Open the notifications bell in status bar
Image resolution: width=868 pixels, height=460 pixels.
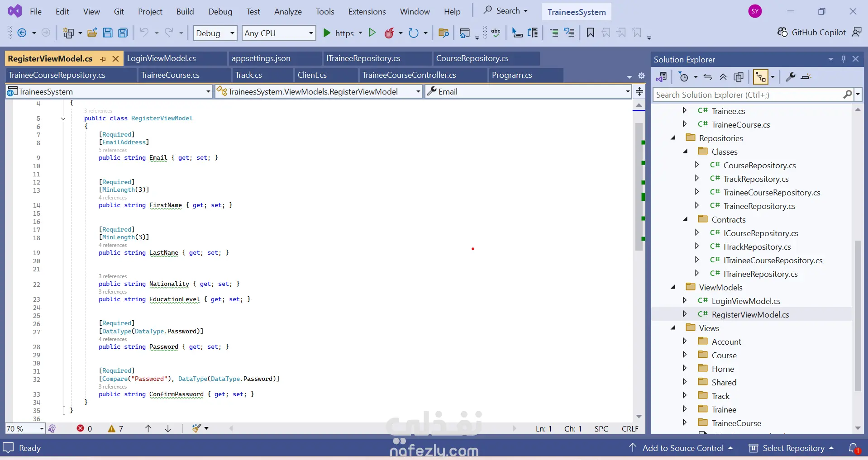pyautogui.click(x=854, y=448)
